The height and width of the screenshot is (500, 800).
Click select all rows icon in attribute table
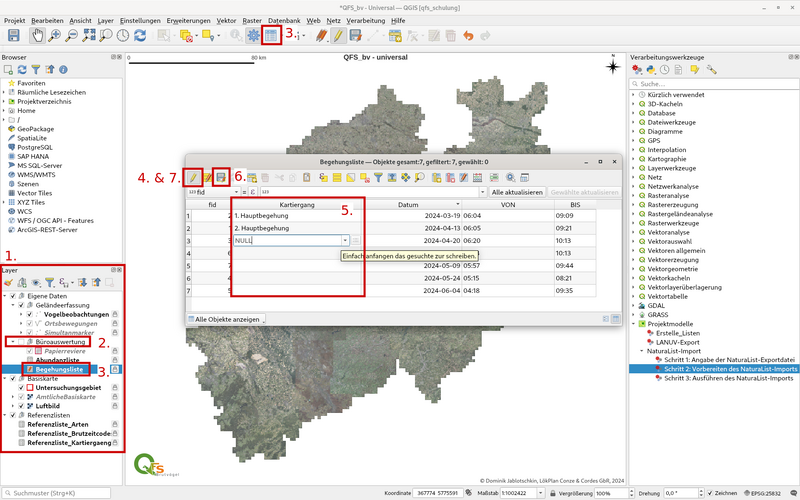337,178
